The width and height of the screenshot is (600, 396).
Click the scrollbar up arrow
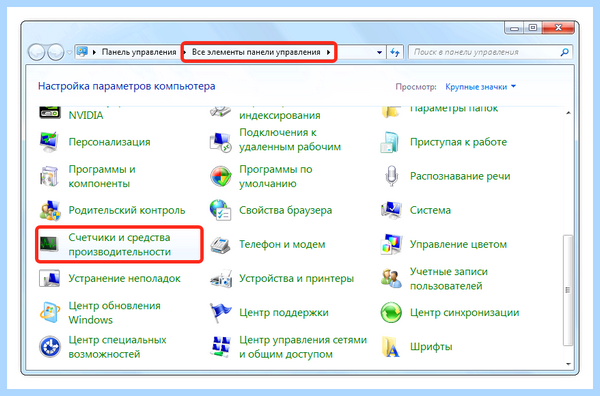[x=568, y=113]
